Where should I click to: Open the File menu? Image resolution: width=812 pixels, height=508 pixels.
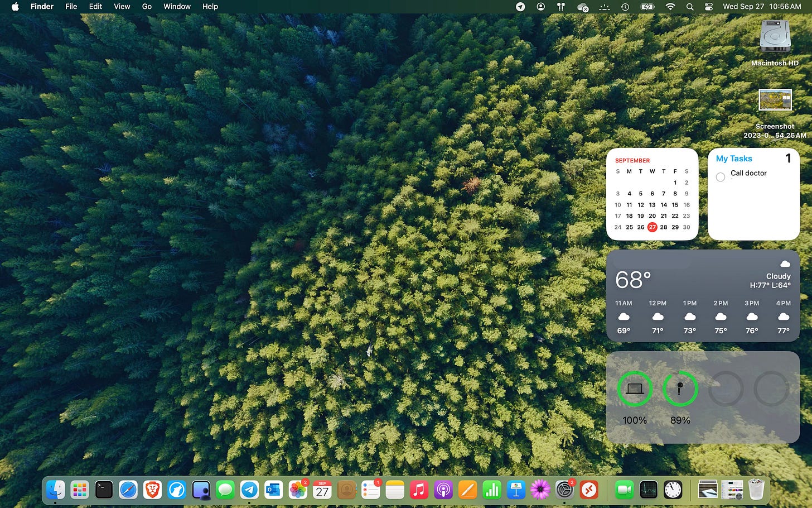(71, 7)
